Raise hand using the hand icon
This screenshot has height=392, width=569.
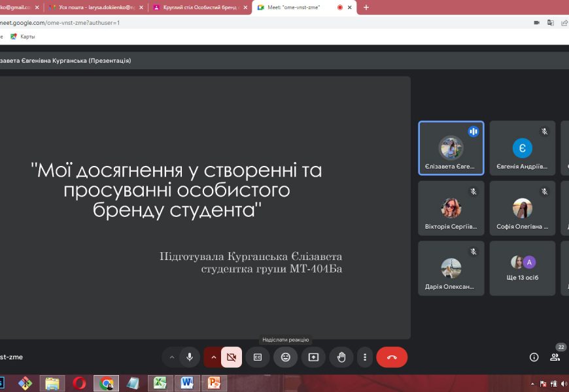click(341, 357)
